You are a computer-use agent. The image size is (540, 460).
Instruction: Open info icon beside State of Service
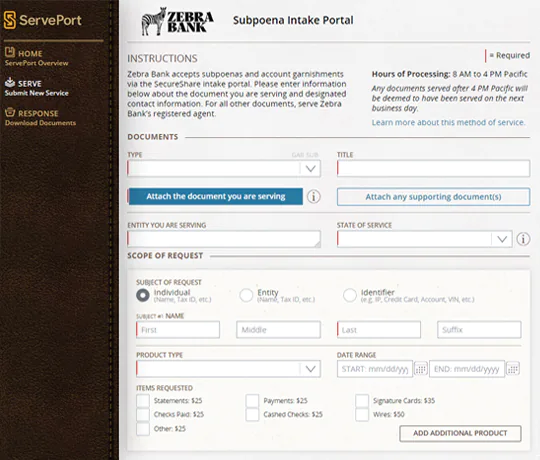523,239
